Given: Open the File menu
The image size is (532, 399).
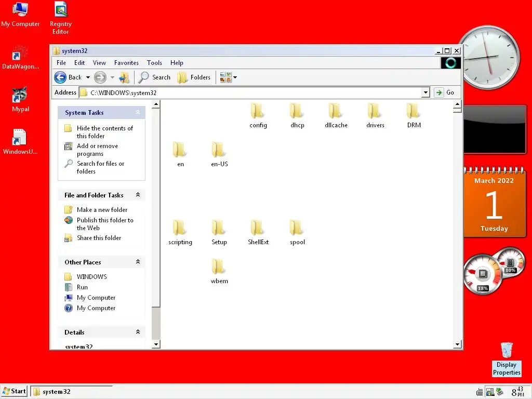Looking at the screenshot, I should (x=61, y=63).
